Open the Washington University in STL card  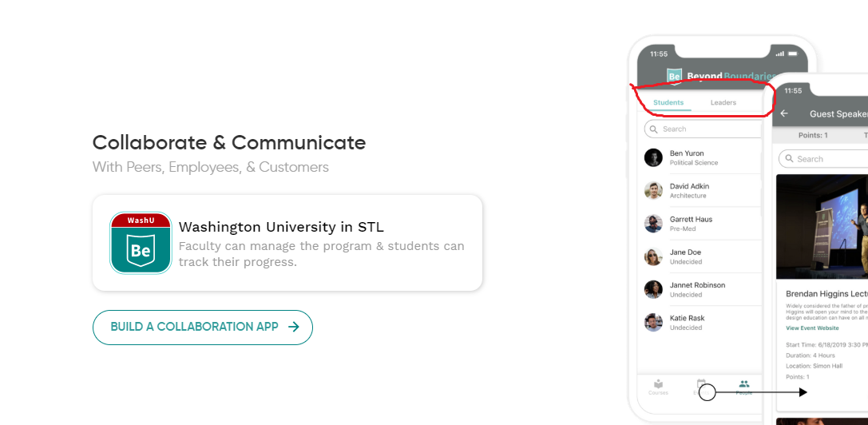click(287, 243)
